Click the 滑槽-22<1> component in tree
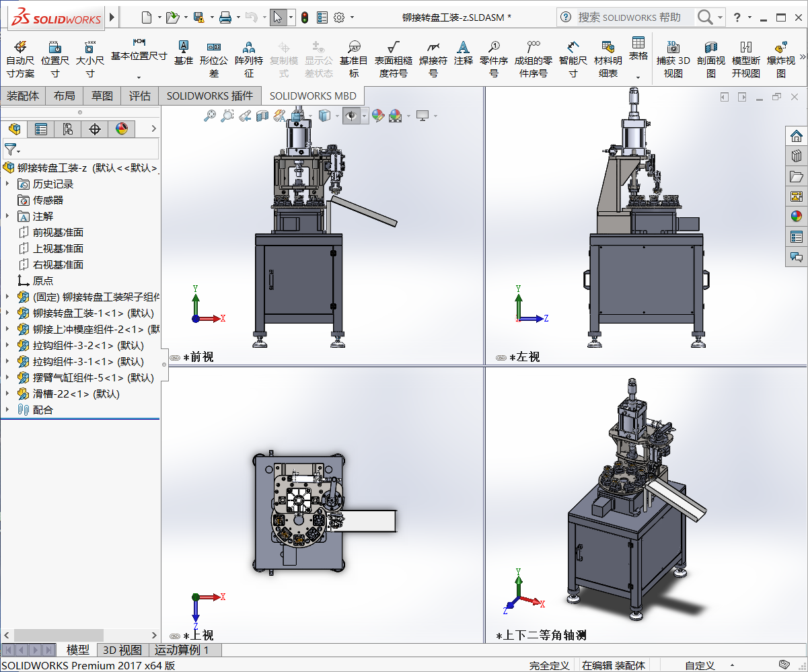This screenshot has width=808, height=672. click(x=69, y=394)
